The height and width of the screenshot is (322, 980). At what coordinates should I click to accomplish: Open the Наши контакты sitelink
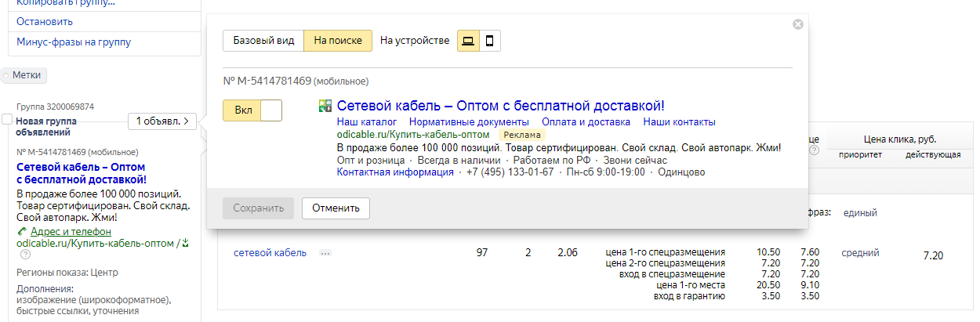coord(680,122)
